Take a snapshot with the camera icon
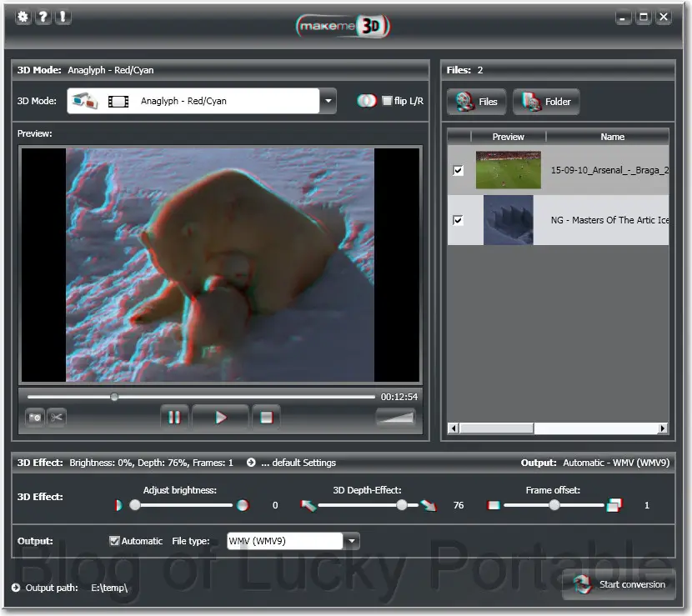692x616 pixels. 35,418
